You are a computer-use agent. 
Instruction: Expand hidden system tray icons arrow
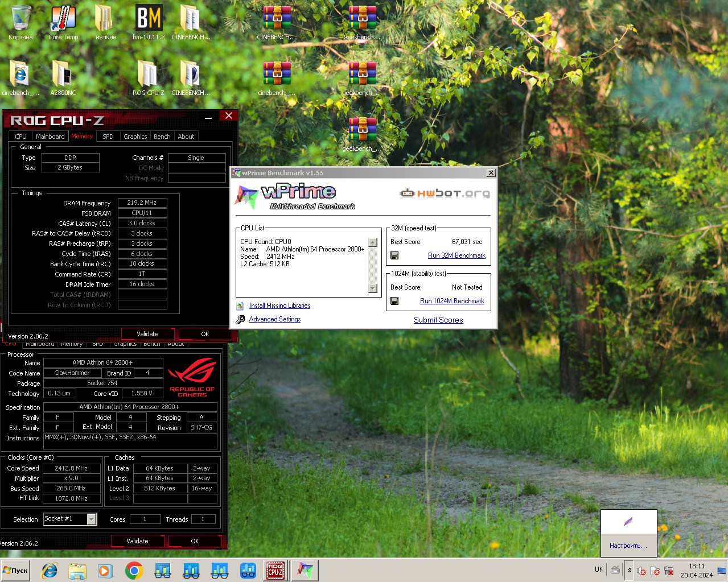(x=630, y=570)
